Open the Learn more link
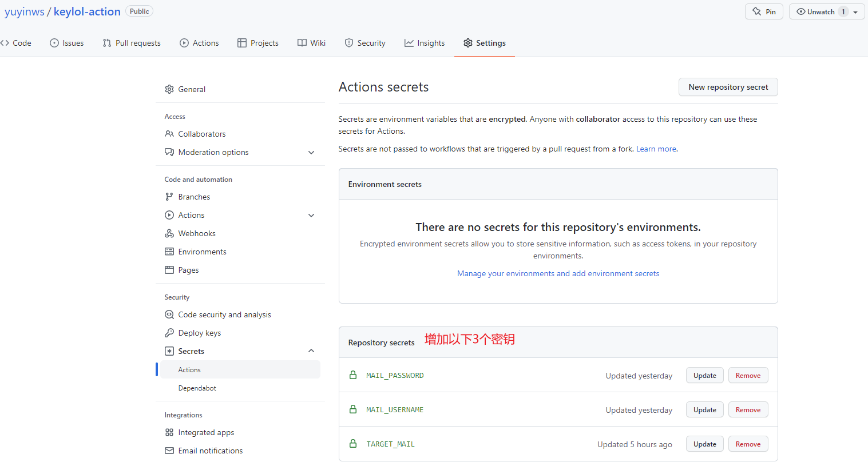This screenshot has height=474, width=868. tap(656, 149)
